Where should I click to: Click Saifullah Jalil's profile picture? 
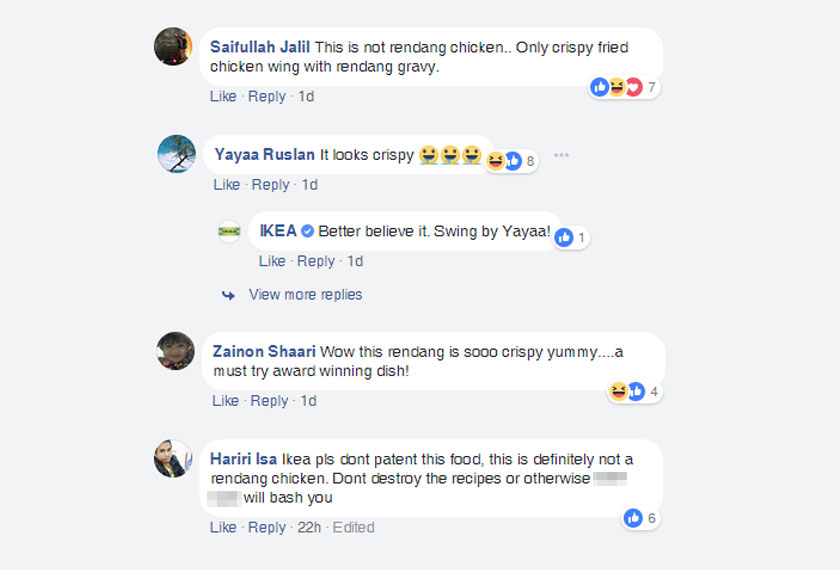pos(173,46)
